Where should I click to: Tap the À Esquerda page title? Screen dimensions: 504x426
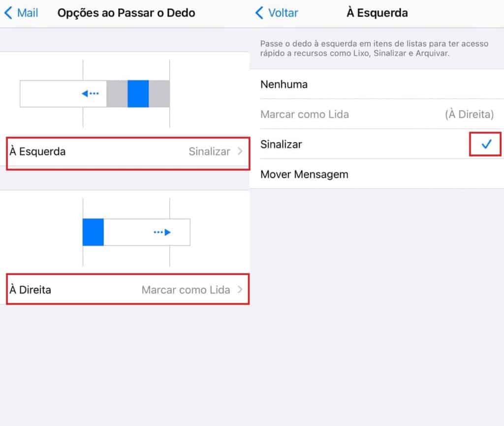click(377, 13)
